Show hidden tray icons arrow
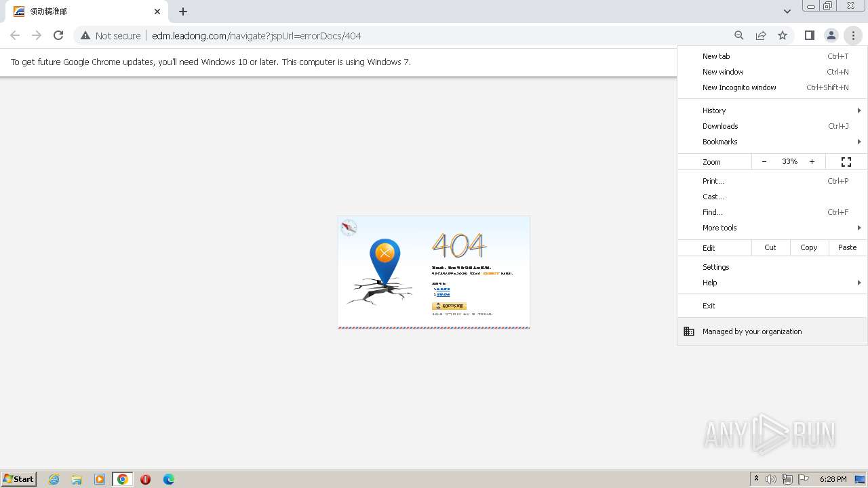Viewport: 868px width, 488px height. pyautogui.click(x=757, y=479)
